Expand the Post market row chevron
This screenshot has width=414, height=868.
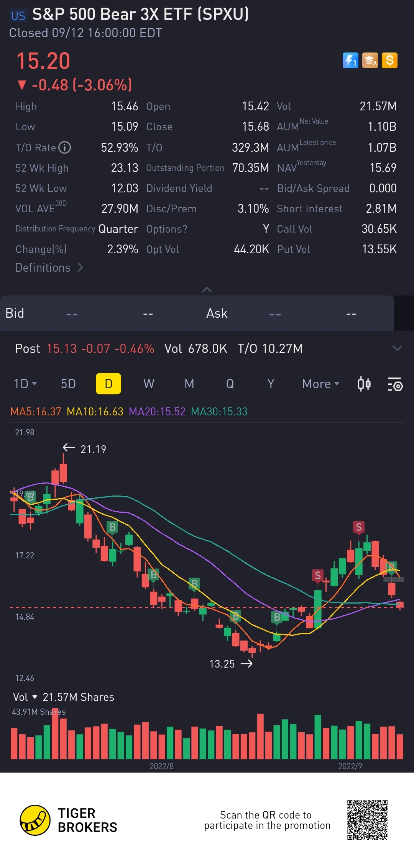(x=397, y=348)
